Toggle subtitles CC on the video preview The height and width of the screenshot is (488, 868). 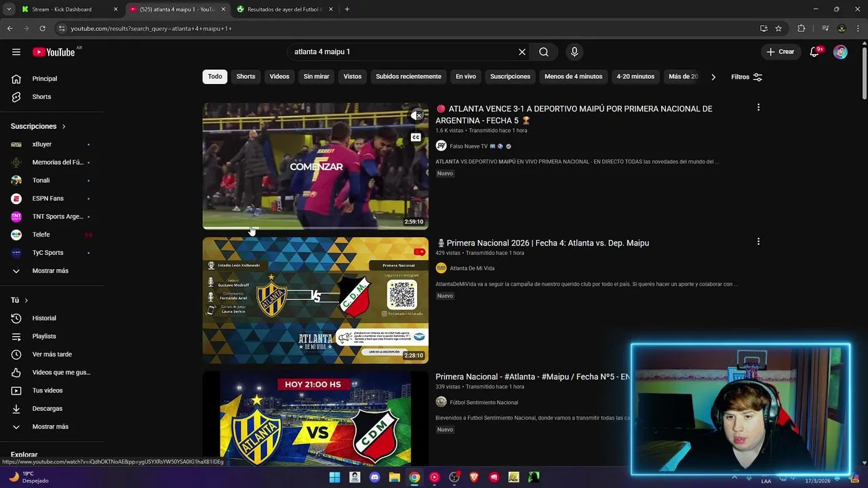pos(416,138)
